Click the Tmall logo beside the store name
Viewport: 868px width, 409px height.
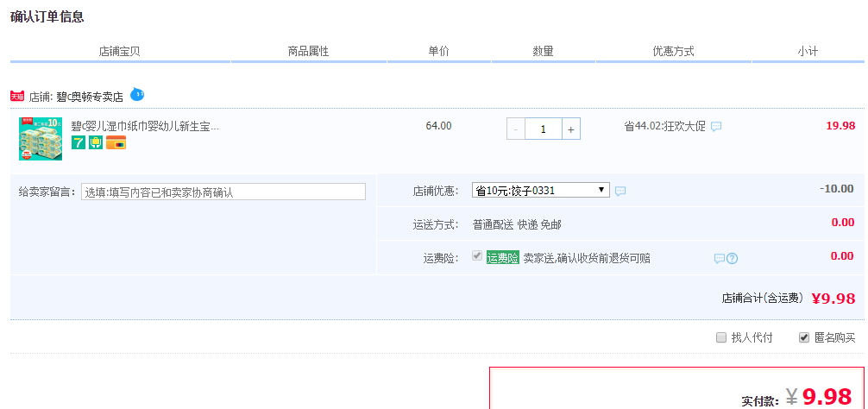[x=17, y=96]
